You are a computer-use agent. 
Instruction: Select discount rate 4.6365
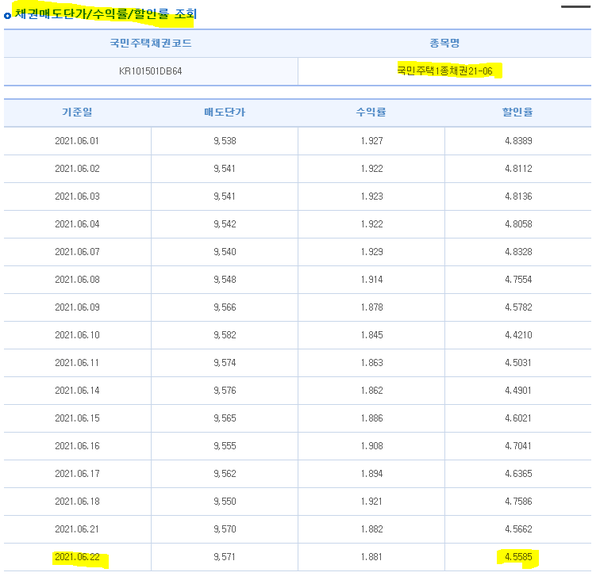click(518, 474)
